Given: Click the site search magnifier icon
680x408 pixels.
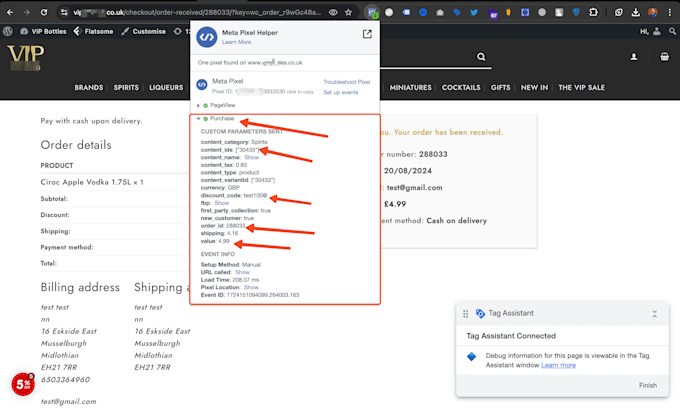Looking at the screenshot, I should pos(481,57).
